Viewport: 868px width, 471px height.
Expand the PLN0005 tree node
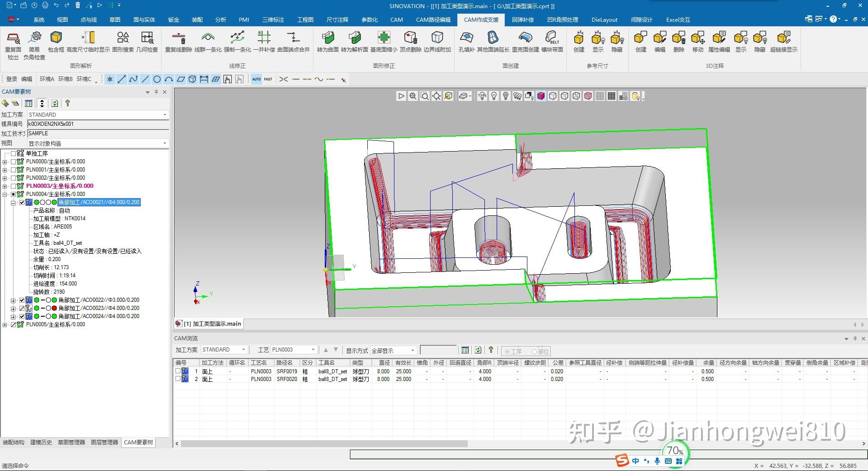5,324
